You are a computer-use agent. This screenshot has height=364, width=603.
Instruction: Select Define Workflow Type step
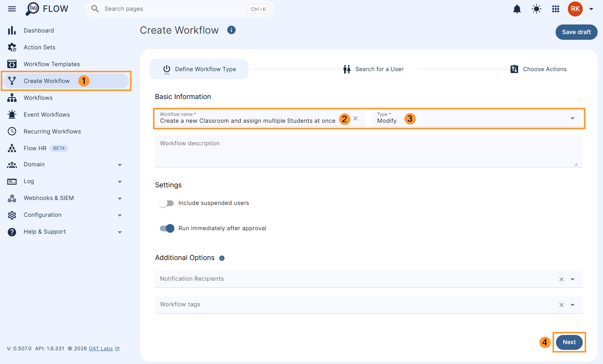pos(199,69)
